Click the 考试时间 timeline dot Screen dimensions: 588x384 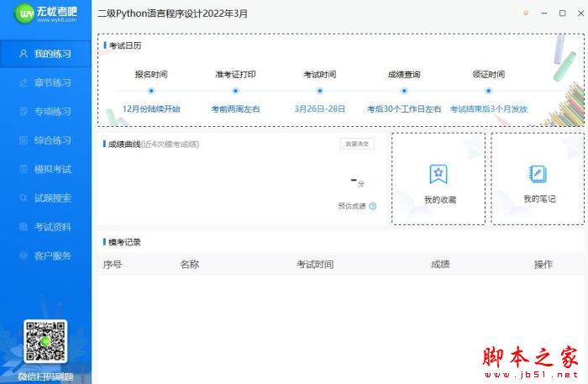pos(320,91)
